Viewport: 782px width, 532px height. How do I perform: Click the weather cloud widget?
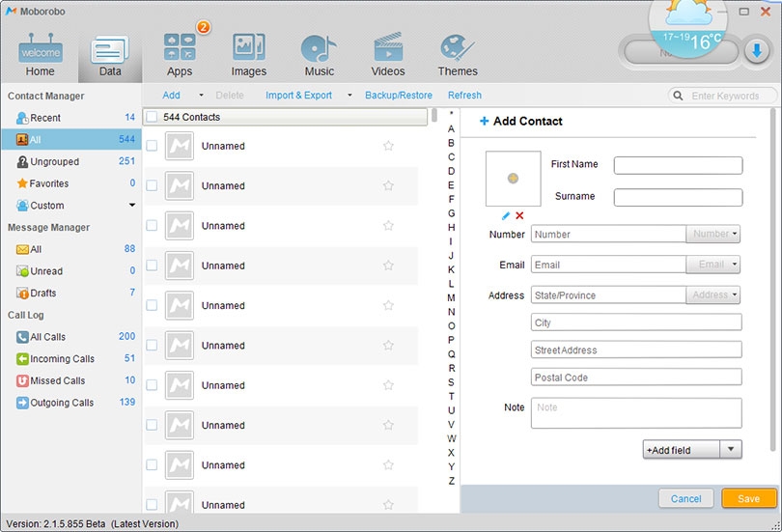[688, 30]
